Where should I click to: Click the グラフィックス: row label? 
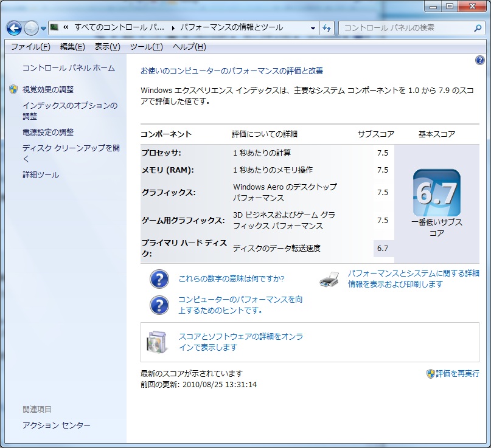point(169,192)
